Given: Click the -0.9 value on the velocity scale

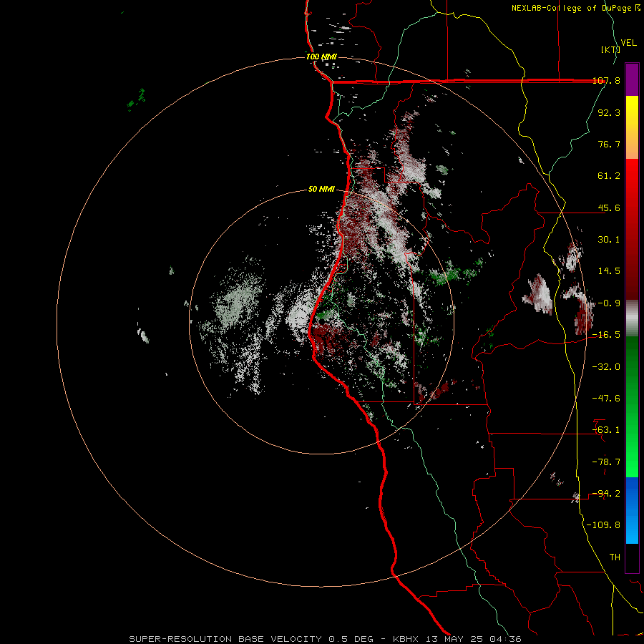Looking at the screenshot, I should (x=609, y=303).
